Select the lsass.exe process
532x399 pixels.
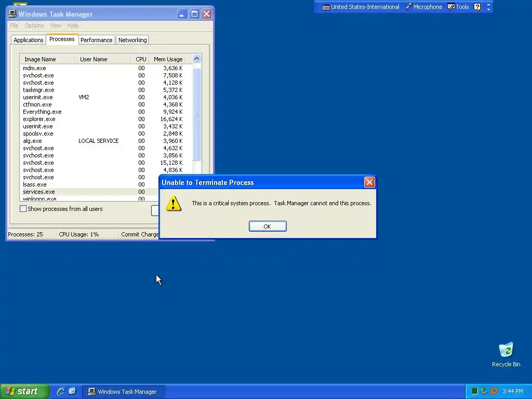[x=89, y=184]
